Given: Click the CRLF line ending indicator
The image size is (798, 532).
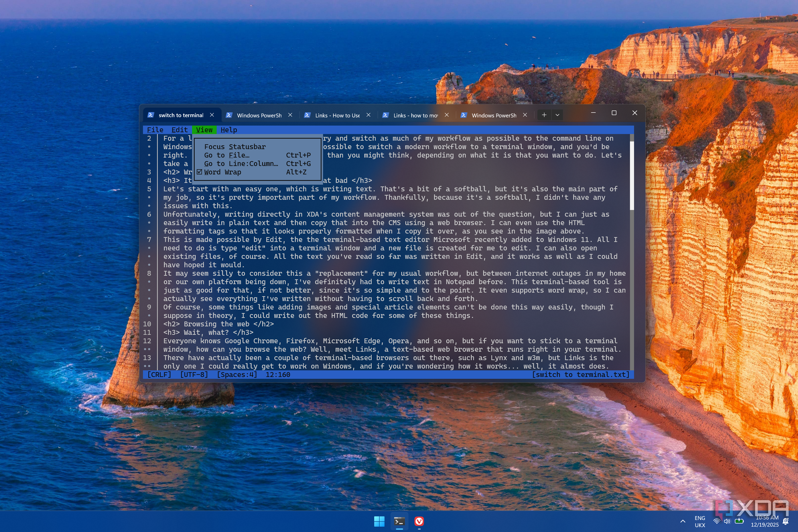Looking at the screenshot, I should [159, 374].
